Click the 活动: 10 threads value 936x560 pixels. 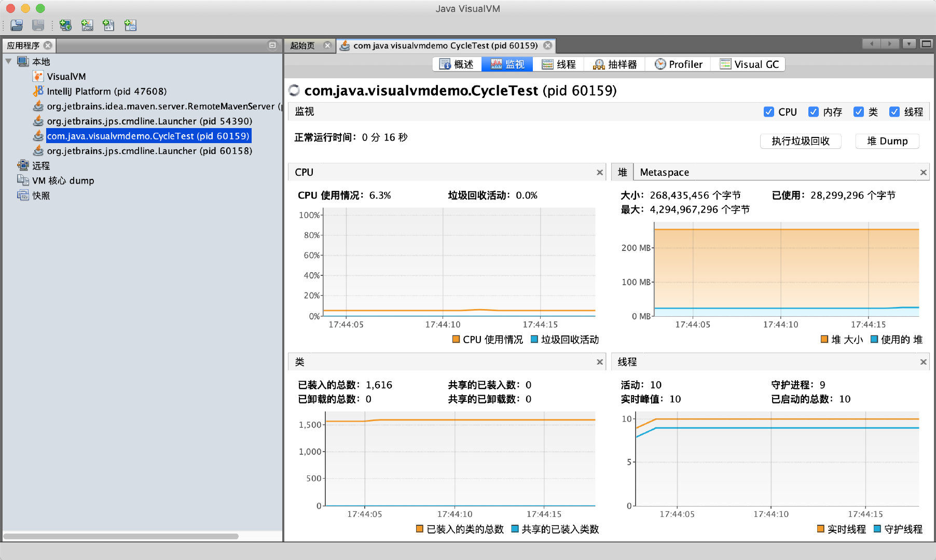tap(641, 385)
